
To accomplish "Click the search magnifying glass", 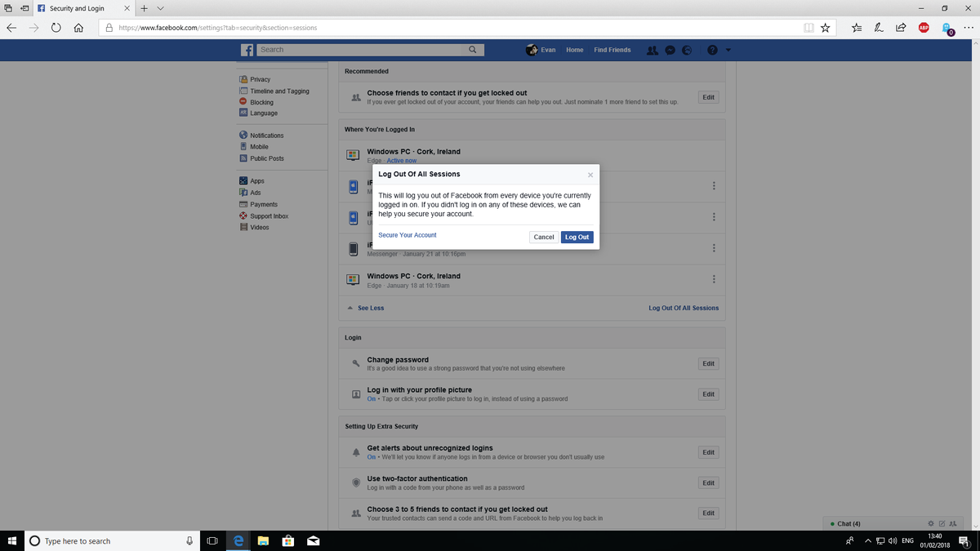I will click(472, 49).
